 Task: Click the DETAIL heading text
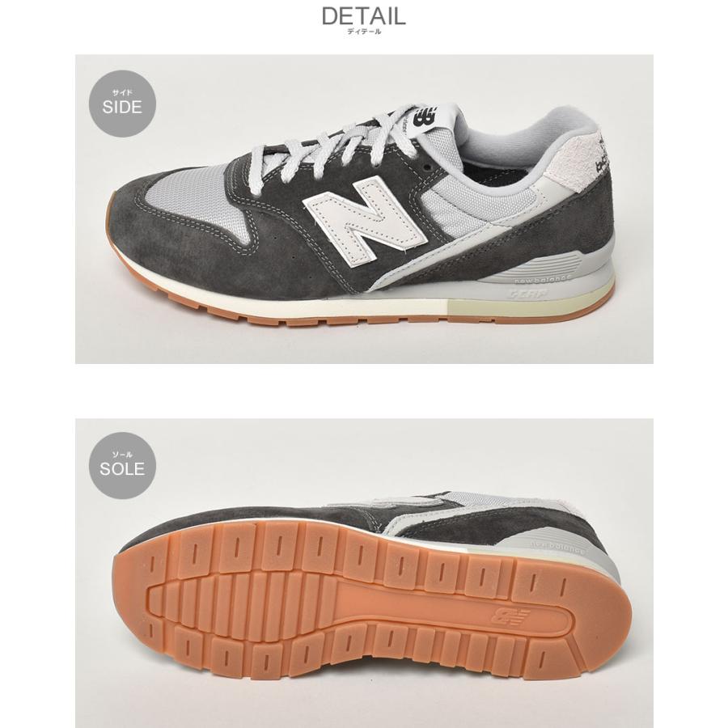tap(363, 16)
